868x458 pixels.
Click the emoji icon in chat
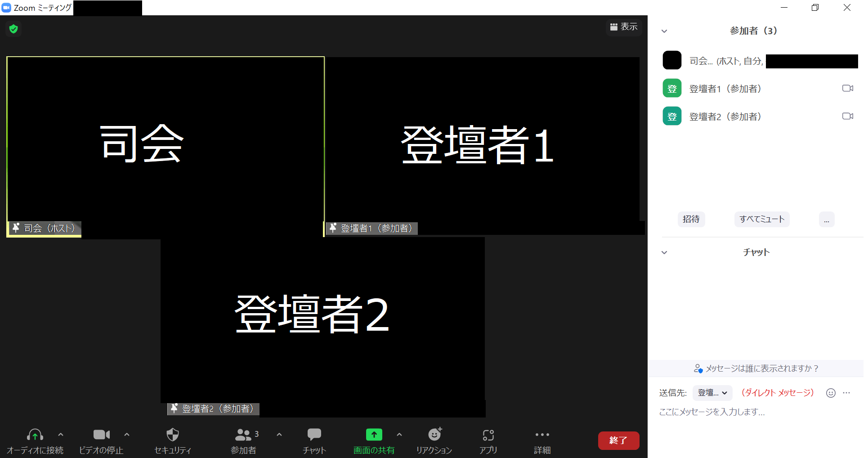click(x=831, y=393)
